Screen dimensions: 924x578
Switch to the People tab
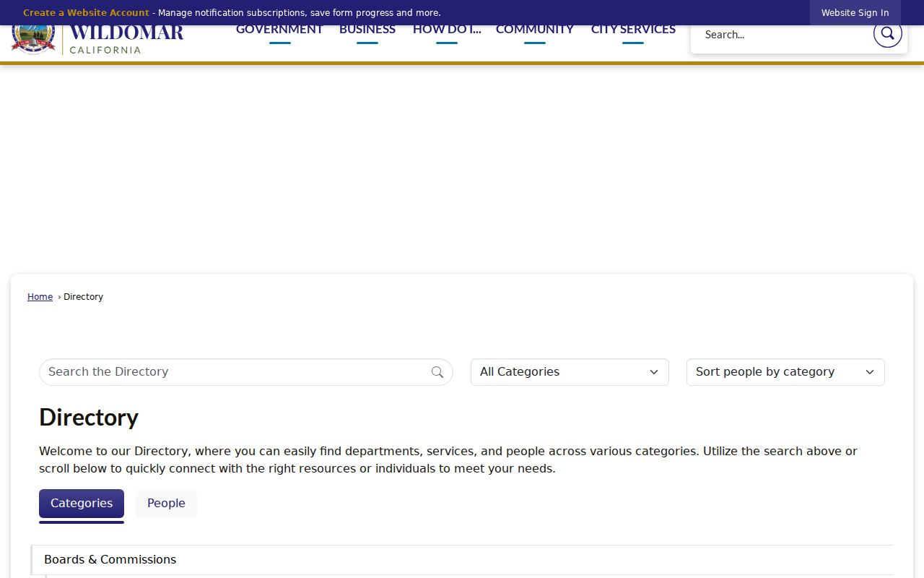tap(166, 504)
